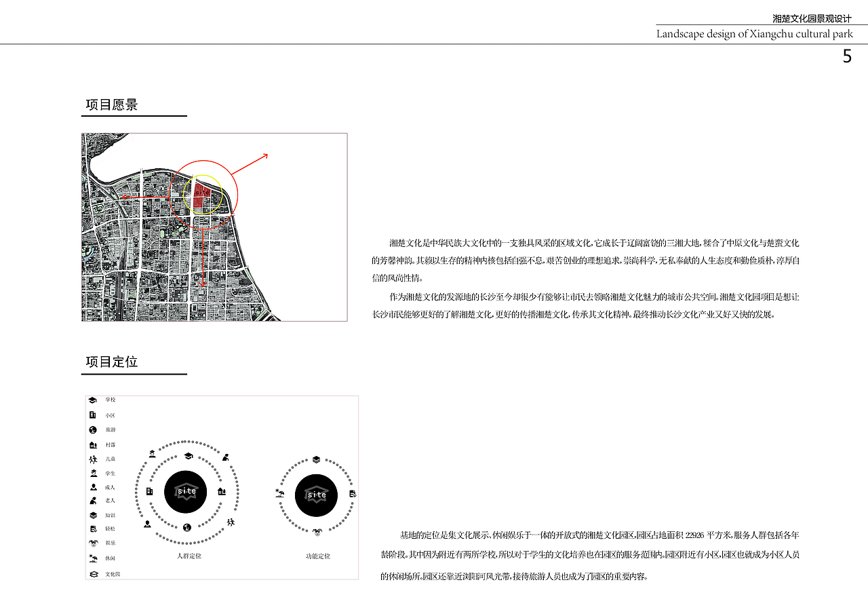Screen dimensions: 868x614
Task: Click paragraph starting 湘楚文化是中华民族大文化中
Action: 586,261
